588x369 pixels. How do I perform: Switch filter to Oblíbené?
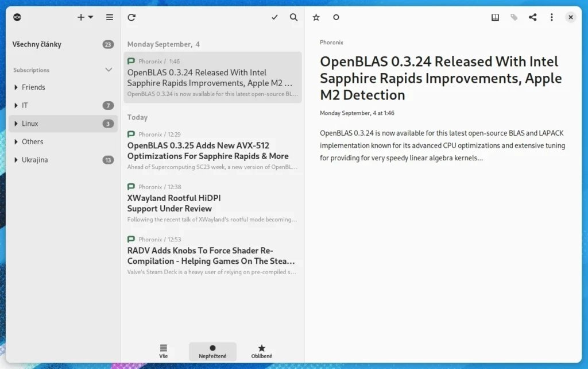point(262,351)
